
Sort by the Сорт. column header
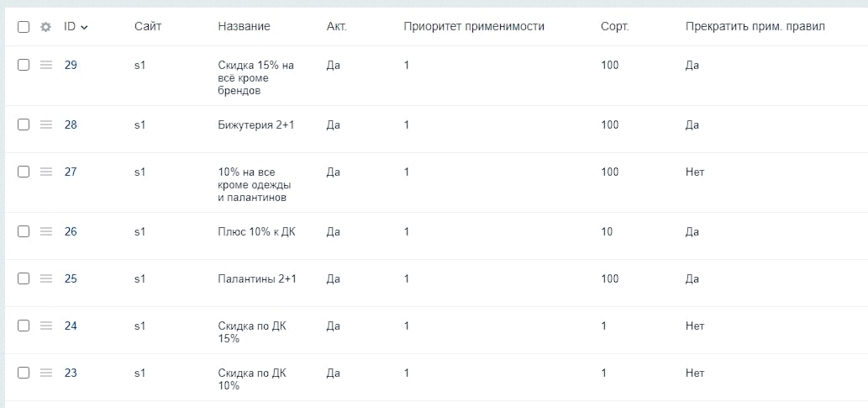point(614,26)
